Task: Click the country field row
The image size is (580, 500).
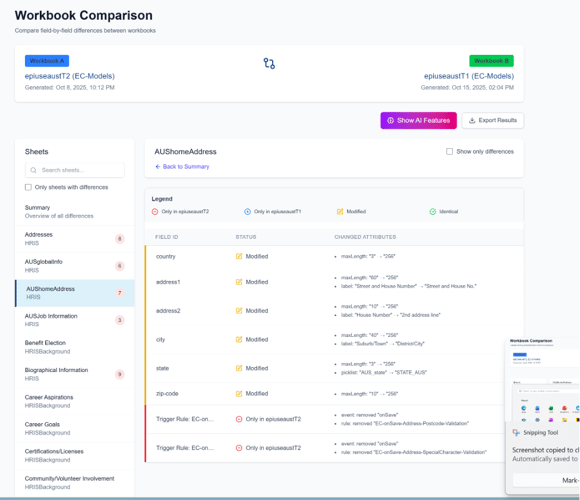Action: pos(334,256)
